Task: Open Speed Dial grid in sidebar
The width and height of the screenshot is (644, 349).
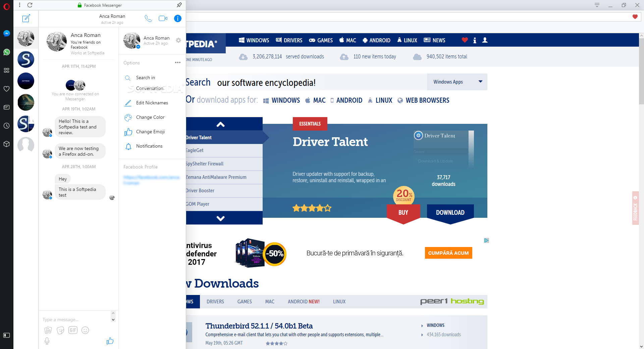Action: 6,70
